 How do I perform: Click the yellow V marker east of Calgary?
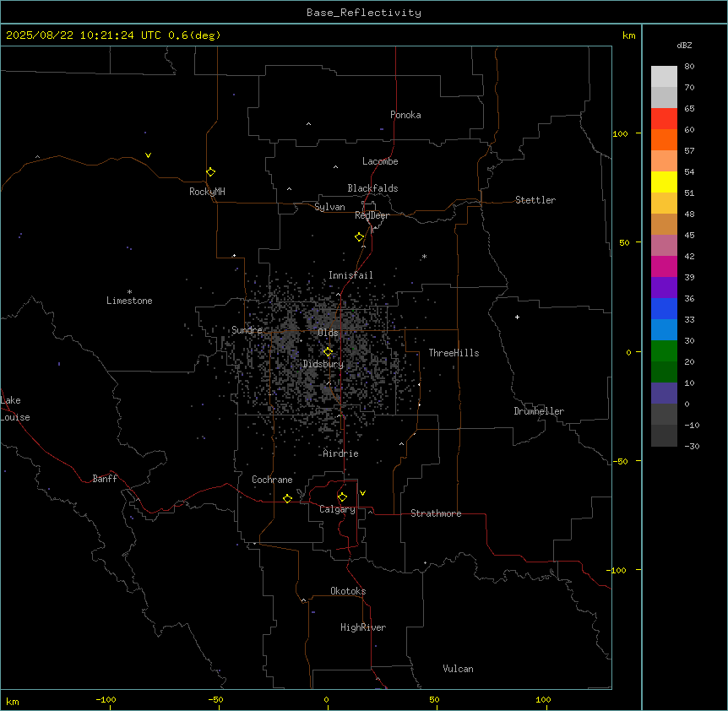pos(362,493)
